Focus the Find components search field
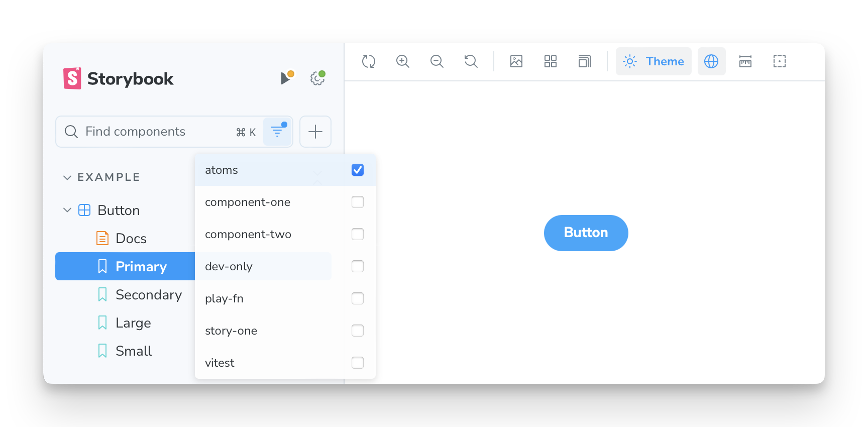The height and width of the screenshot is (427, 868). [151, 132]
